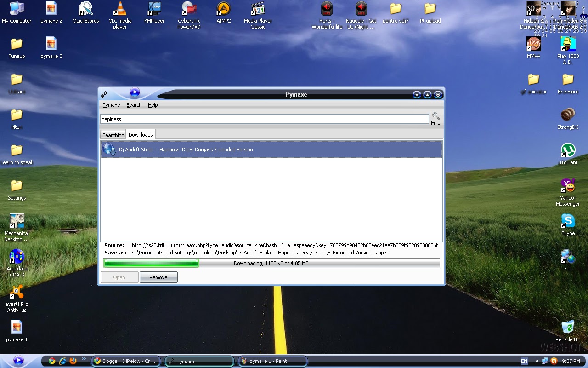Switch to pymaxe 1 - Paint taskbar button
The height and width of the screenshot is (368, 588).
point(273,361)
